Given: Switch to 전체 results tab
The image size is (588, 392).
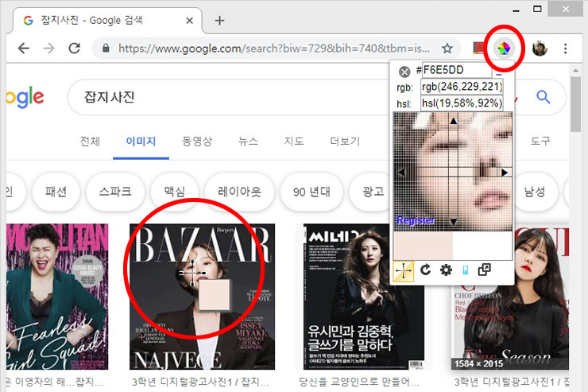Looking at the screenshot, I should point(90,142).
